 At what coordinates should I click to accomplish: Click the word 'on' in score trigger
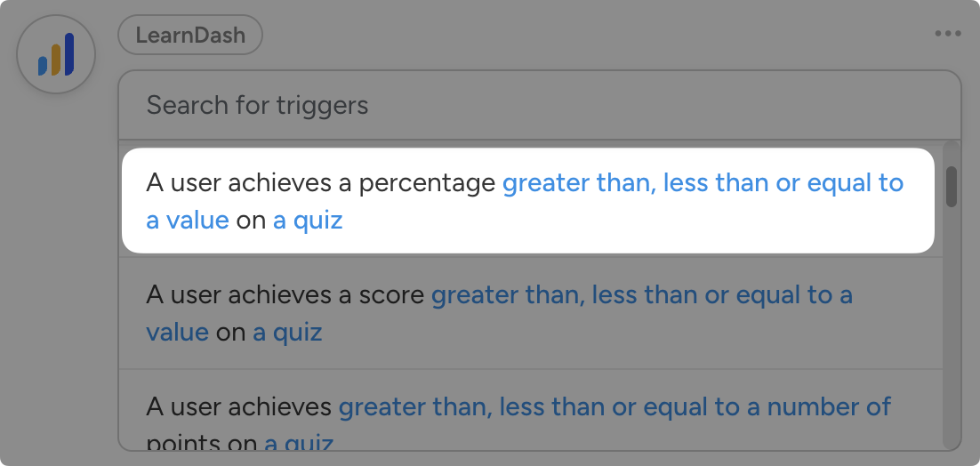tap(230, 333)
